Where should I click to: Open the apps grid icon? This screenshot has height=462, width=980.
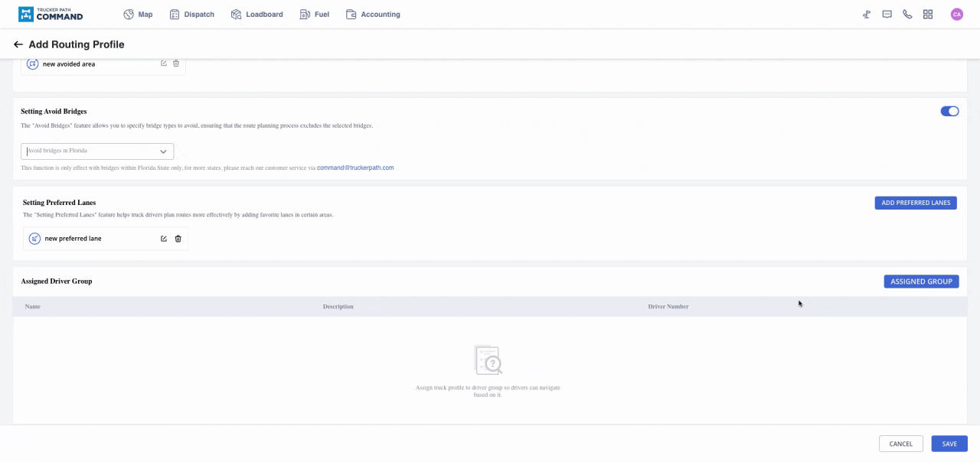click(x=928, y=15)
